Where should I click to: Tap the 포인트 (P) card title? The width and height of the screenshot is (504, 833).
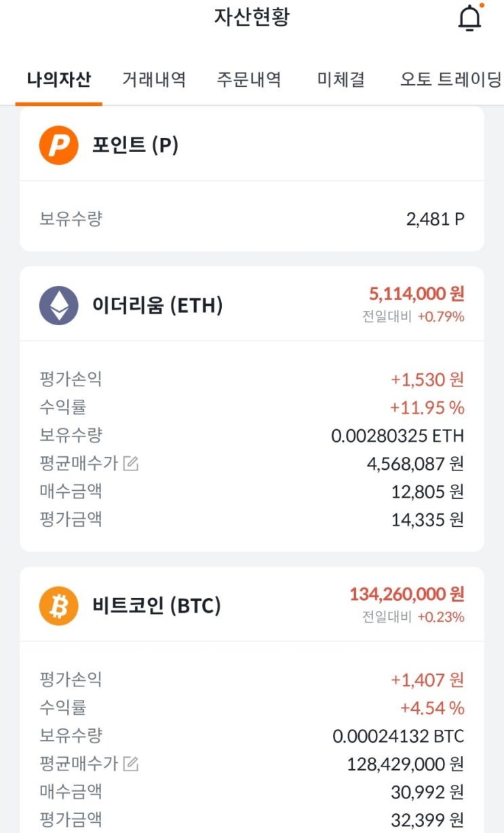(x=135, y=145)
